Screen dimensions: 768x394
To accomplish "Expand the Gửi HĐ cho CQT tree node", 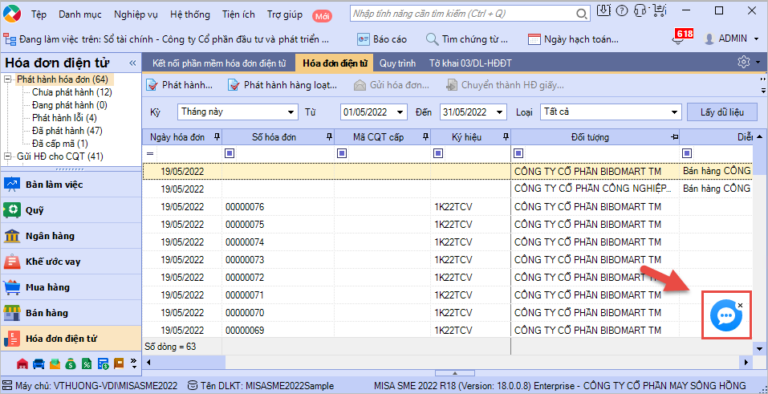I will [x=7, y=156].
